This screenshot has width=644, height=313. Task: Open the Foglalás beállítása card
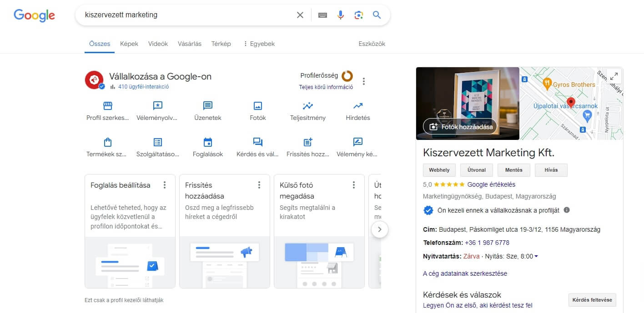(130, 231)
